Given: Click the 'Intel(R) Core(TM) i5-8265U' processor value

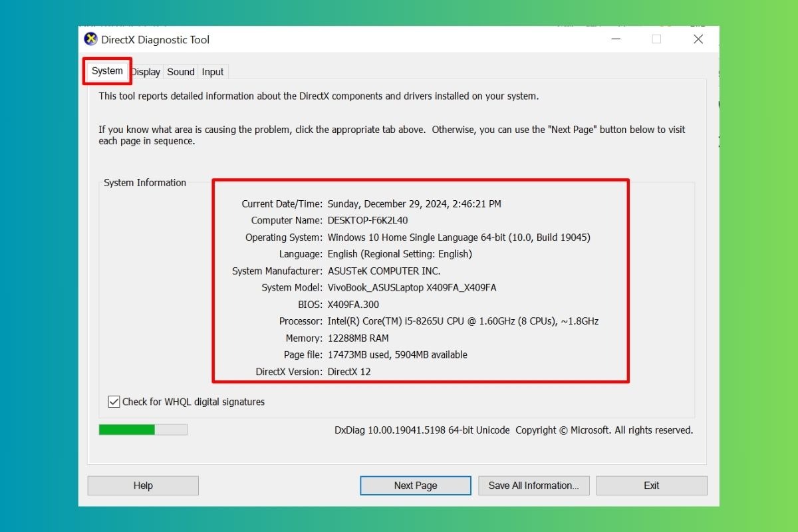Looking at the screenshot, I should coord(463,321).
